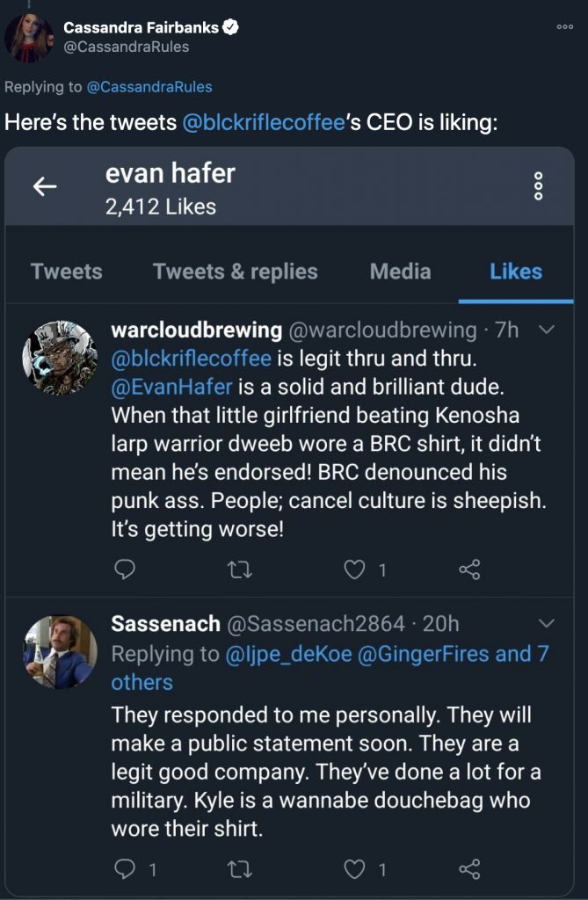The width and height of the screenshot is (588, 900).
Task: Open more options for Cassandra Fairbanks tweet
Action: [565, 27]
